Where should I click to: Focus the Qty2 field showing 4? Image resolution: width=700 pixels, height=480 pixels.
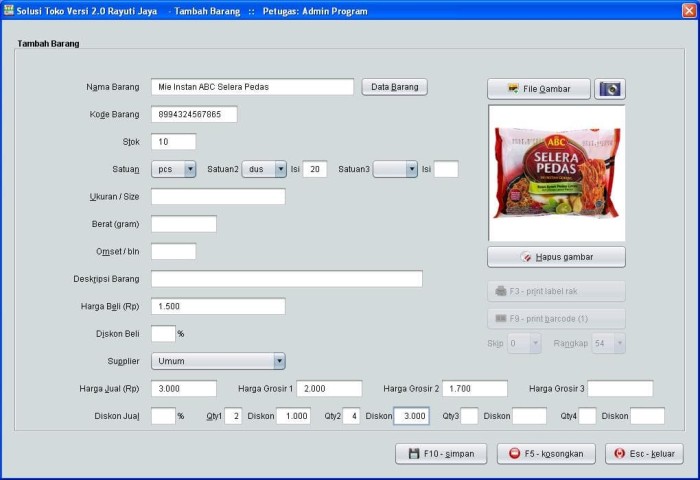click(351, 416)
